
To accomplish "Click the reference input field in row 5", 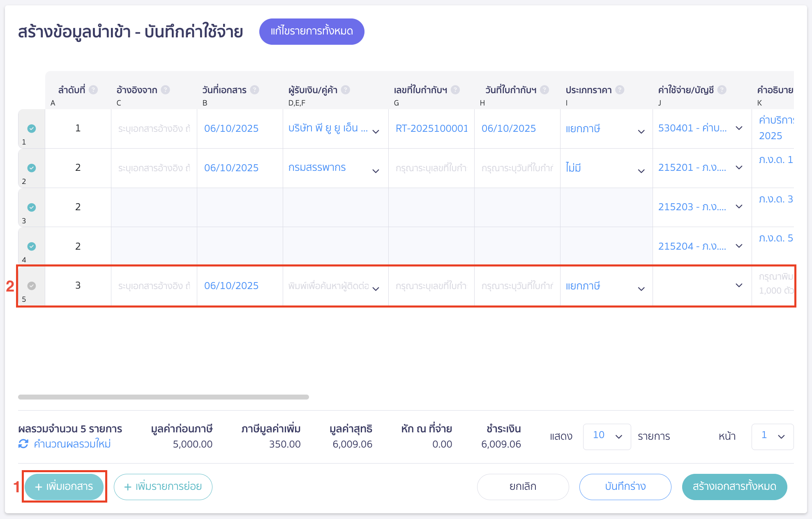I will click(154, 286).
